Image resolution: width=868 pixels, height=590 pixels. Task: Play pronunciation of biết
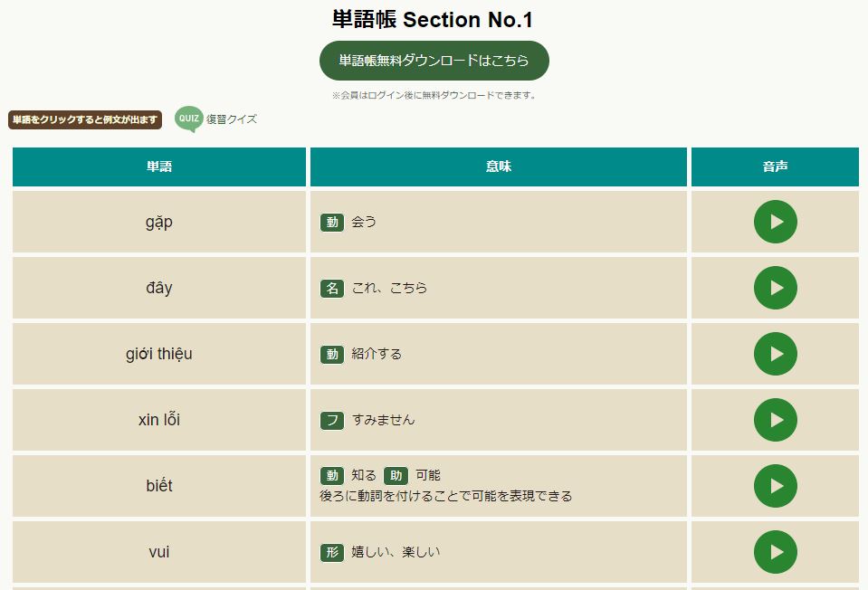point(775,486)
